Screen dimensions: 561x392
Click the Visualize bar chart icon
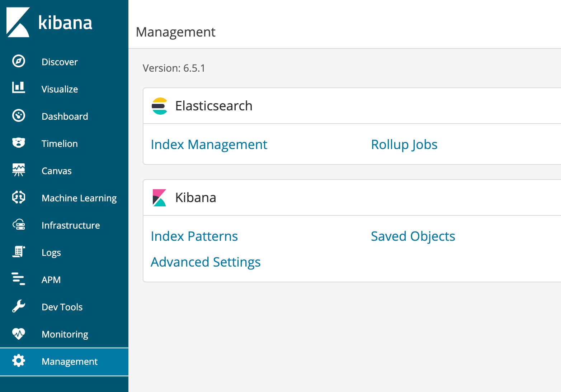(x=19, y=87)
